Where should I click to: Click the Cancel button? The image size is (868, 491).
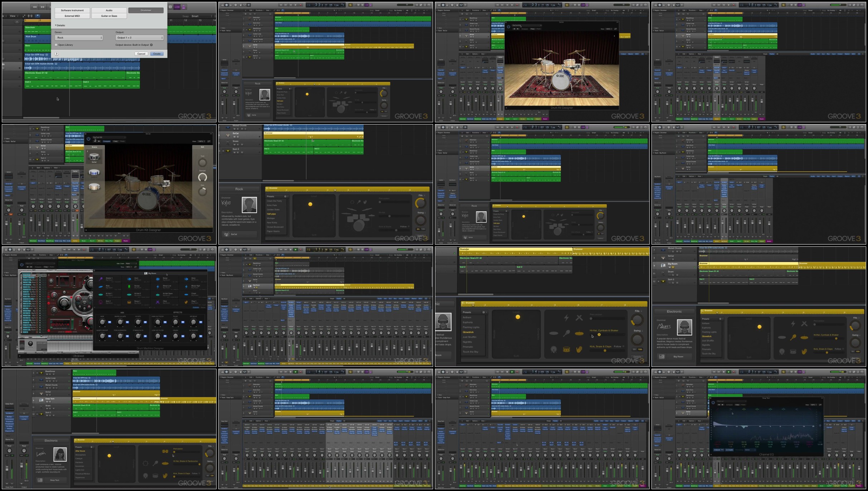[141, 54]
